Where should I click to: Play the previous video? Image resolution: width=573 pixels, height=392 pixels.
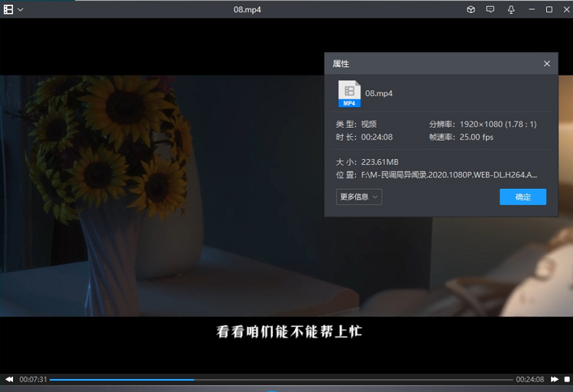pyautogui.click(x=9, y=380)
